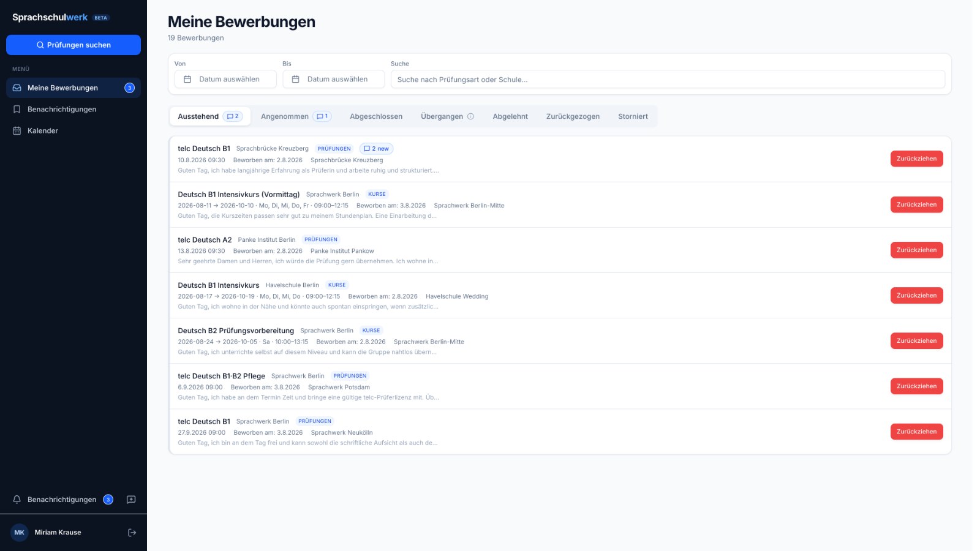This screenshot has height=551, width=980.
Task: Click the inbox icon beside Meine Bewerbungen
Action: 17,88
